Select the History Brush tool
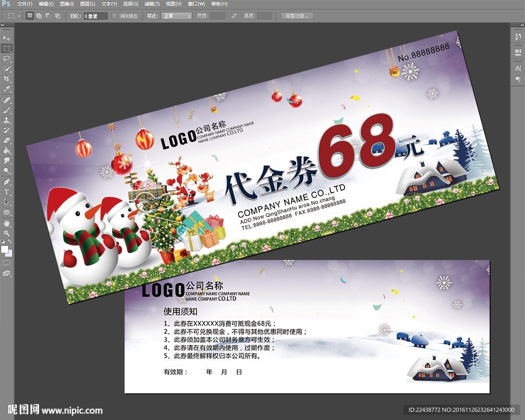This screenshot has width=525, height=420. pos(7,130)
